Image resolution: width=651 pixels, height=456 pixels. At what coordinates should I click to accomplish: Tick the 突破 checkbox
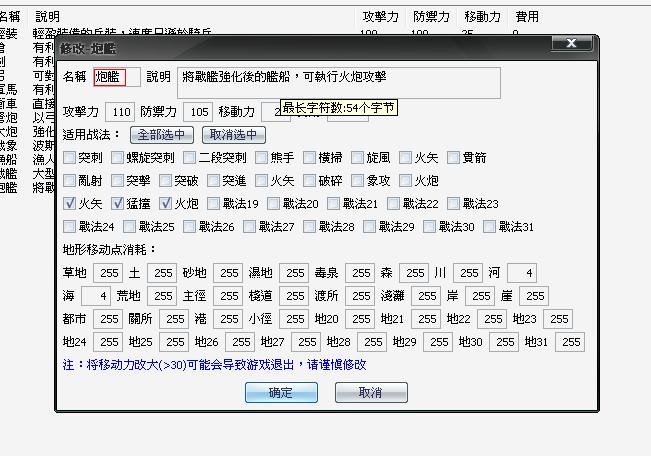coord(166,180)
